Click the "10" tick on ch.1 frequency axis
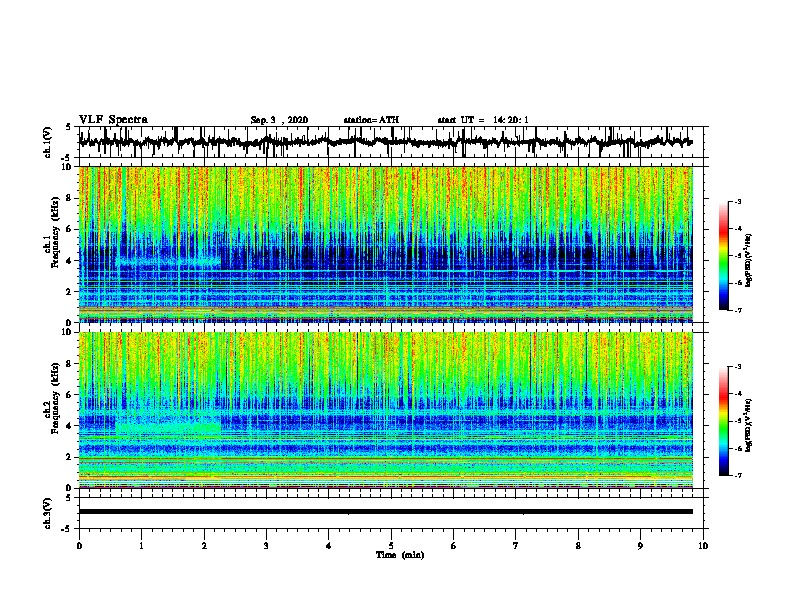Image resolution: width=792 pixels, height=612 pixels. (x=68, y=167)
